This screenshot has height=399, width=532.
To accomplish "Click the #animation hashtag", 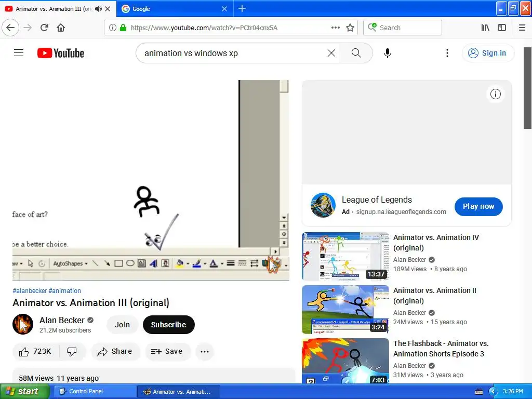I will (x=64, y=291).
